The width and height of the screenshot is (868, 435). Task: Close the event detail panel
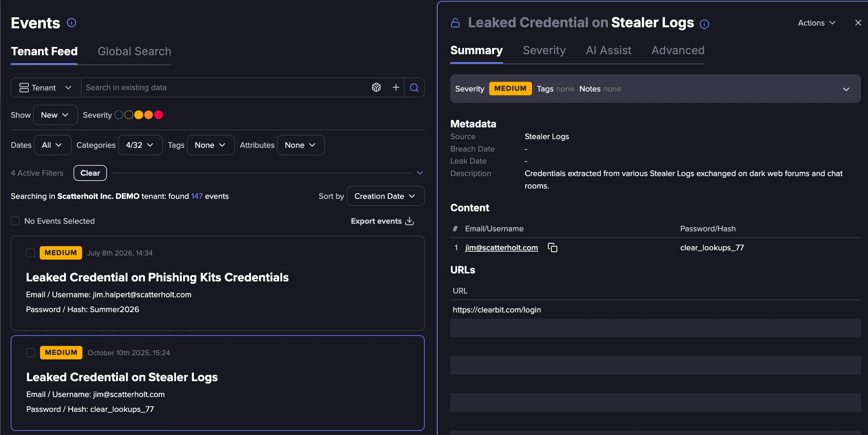click(858, 23)
